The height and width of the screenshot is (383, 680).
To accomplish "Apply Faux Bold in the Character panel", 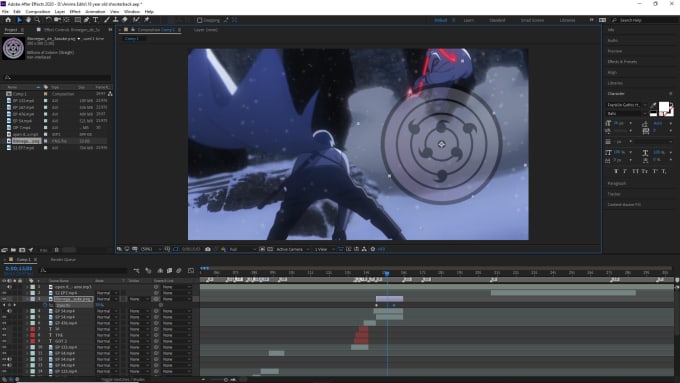I will coord(616,172).
